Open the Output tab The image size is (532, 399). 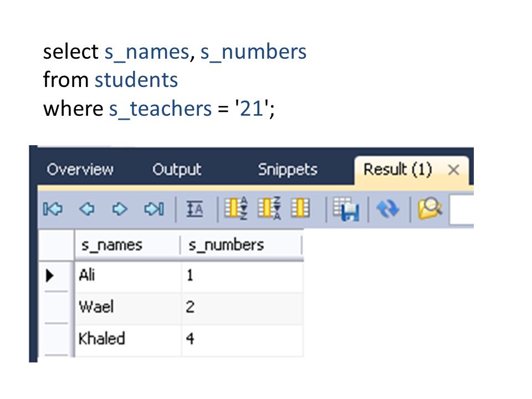[x=177, y=170]
